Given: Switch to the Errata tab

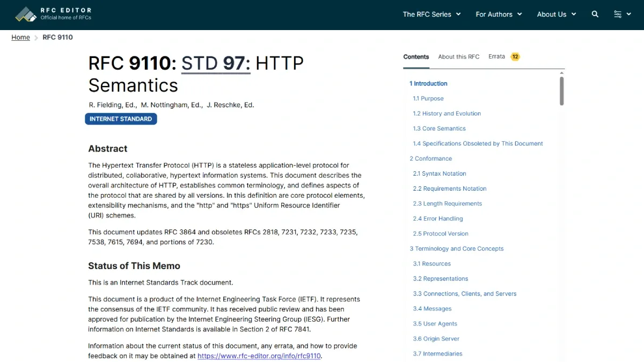Looking at the screenshot, I should 496,57.
